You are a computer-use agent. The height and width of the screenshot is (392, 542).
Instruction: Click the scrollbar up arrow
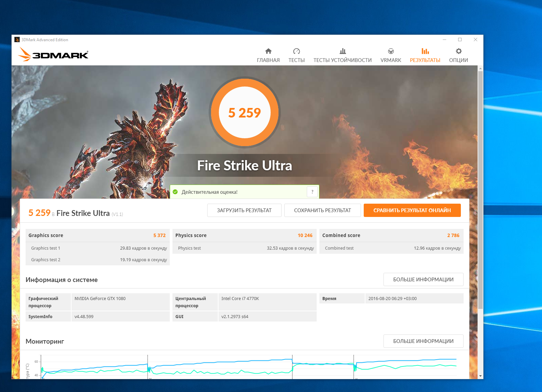click(480, 68)
